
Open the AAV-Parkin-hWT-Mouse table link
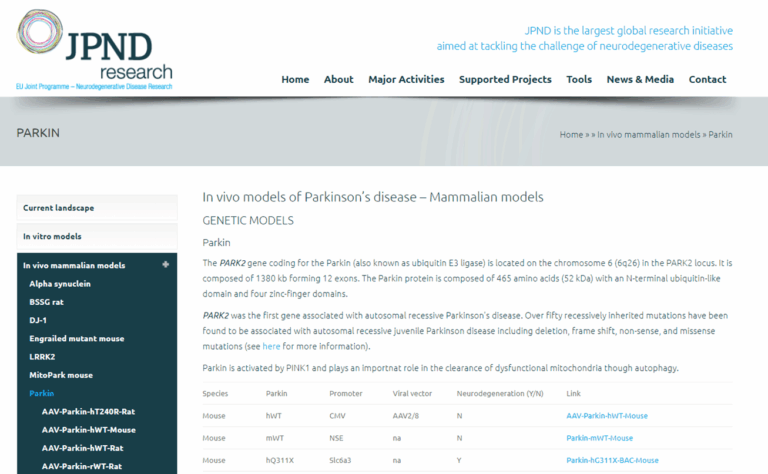(x=607, y=416)
